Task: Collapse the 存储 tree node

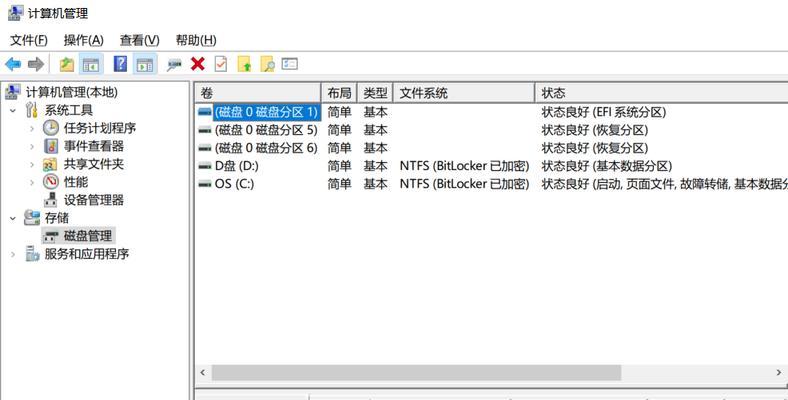Action: (13, 218)
